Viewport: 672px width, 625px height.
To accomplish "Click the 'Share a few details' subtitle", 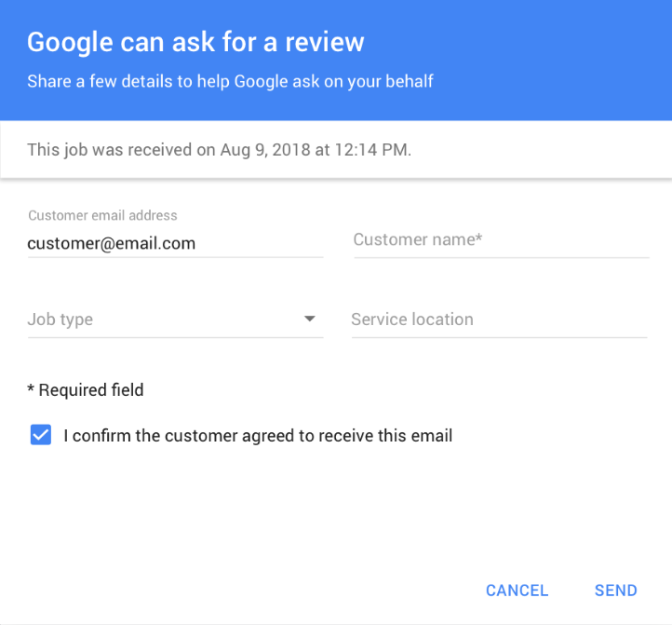I will point(230,82).
